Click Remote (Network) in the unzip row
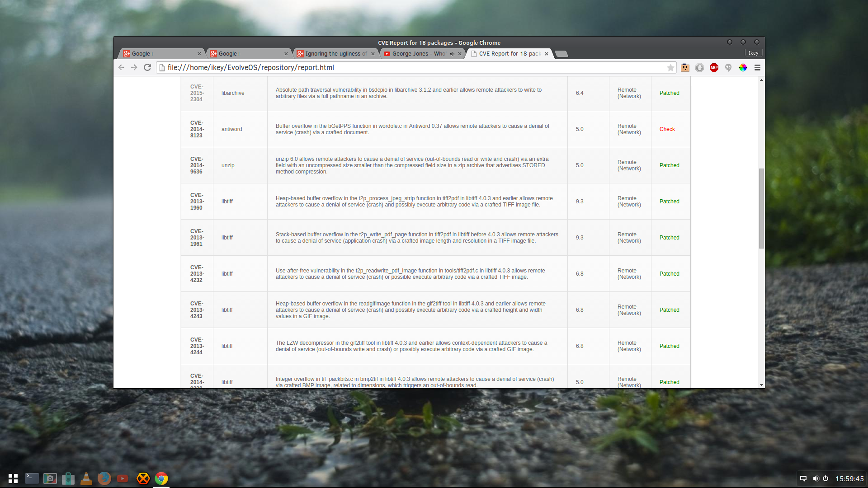This screenshot has height=488, width=868. tap(629, 165)
